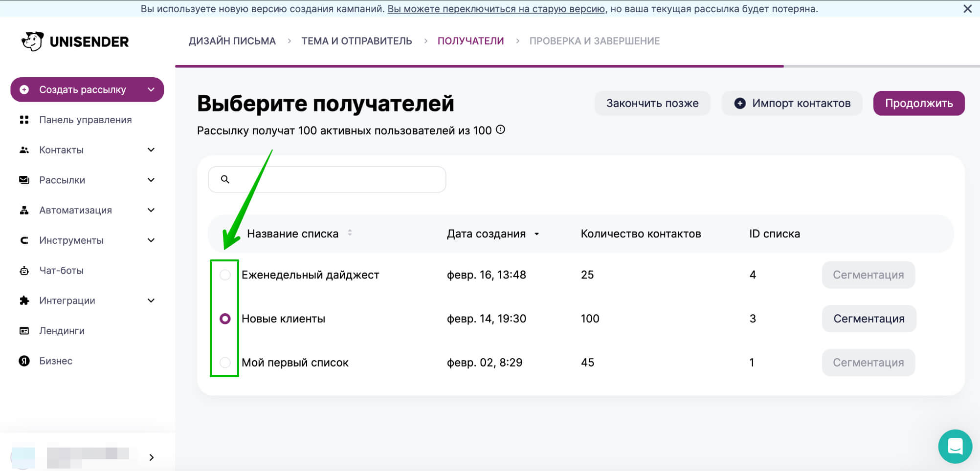Click the link to switch to old version

[x=496, y=8]
